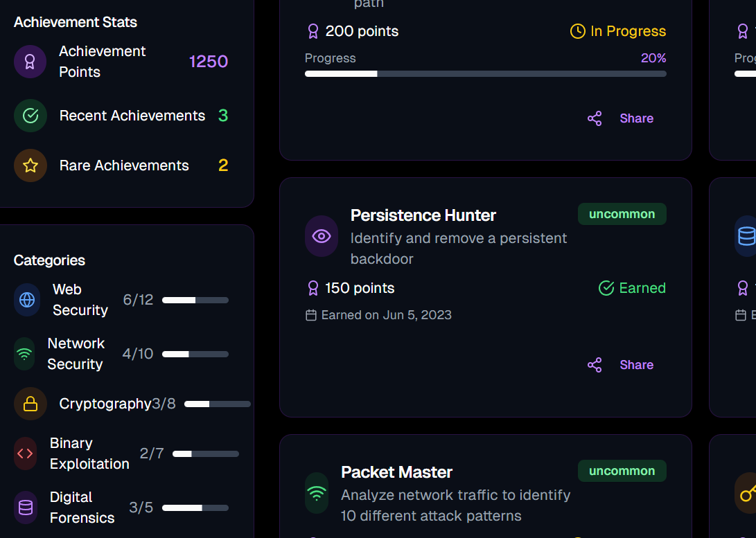Select the Network Security category
Screen dimensions: 756x538
click(x=76, y=354)
